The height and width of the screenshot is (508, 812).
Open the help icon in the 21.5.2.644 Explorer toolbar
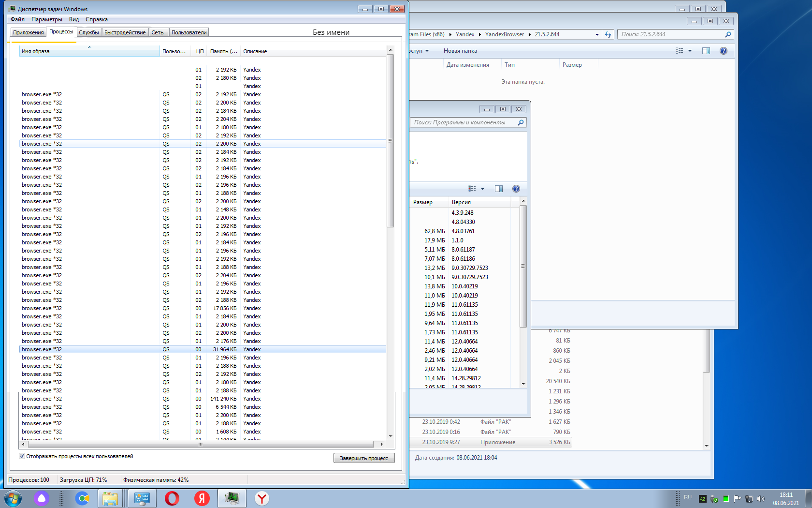coord(723,51)
